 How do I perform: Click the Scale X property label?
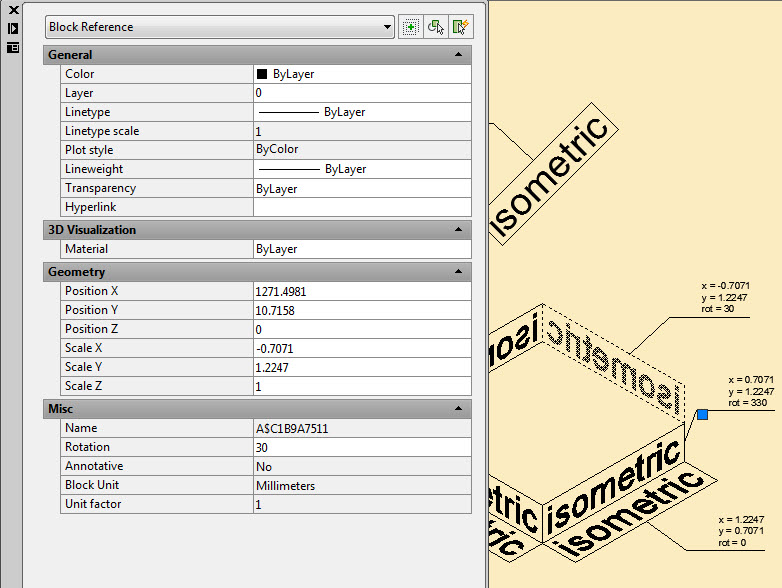pos(83,348)
